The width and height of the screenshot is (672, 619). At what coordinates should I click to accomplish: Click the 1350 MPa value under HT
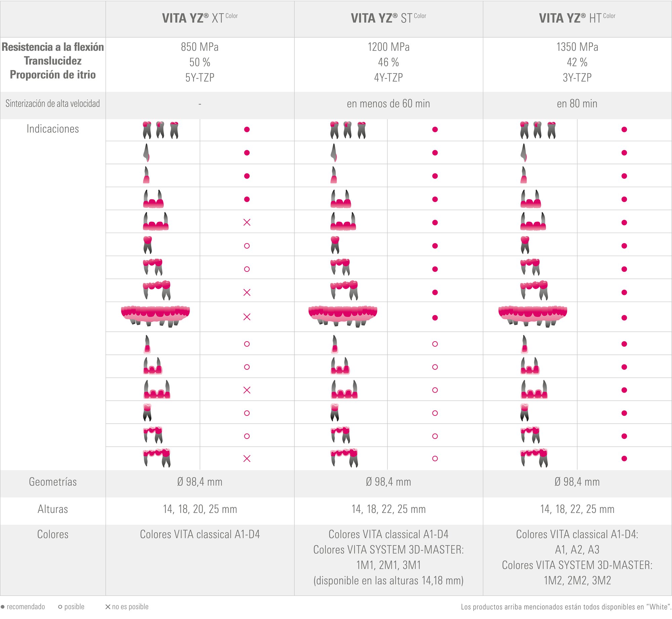pyautogui.click(x=577, y=47)
